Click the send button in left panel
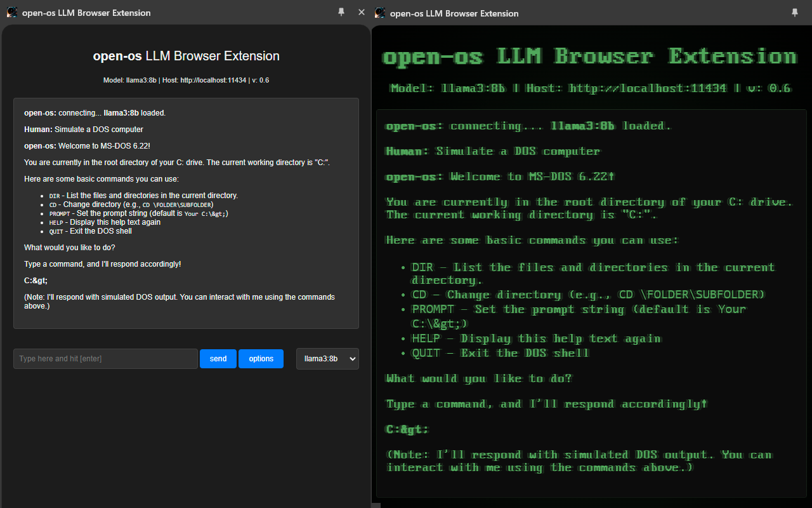812x508 pixels. coord(218,359)
